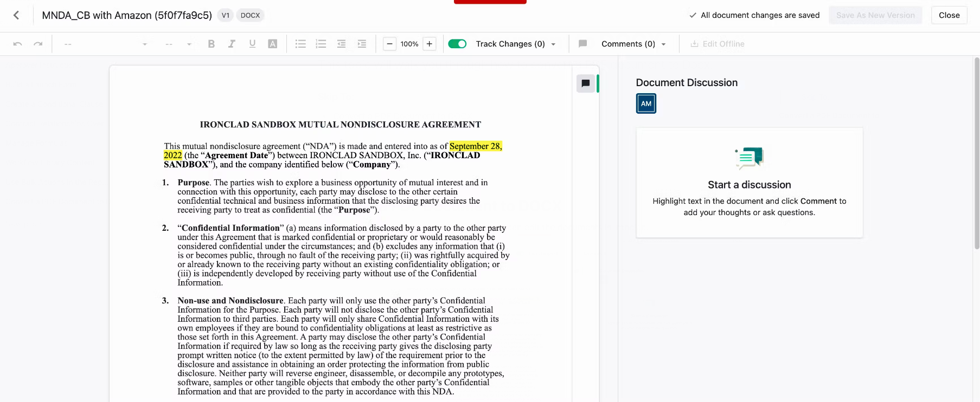The image size is (980, 402).
Task: Toggle bold formatting
Action: click(212, 44)
